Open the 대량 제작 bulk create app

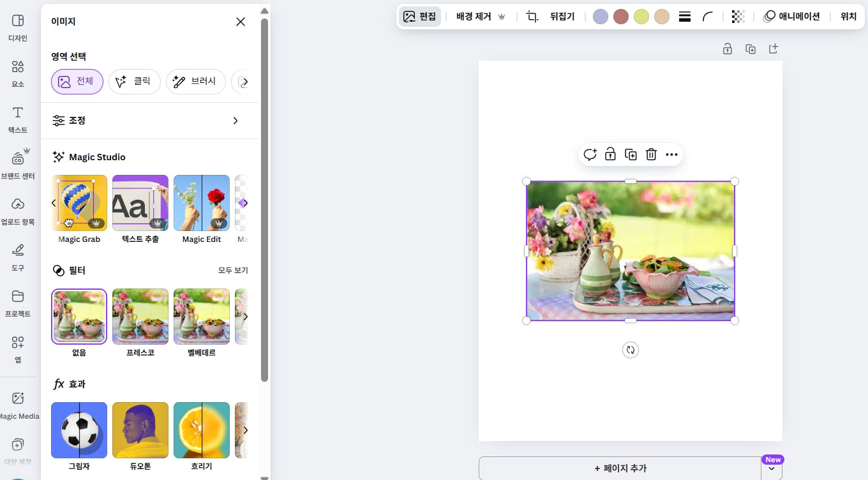18,451
